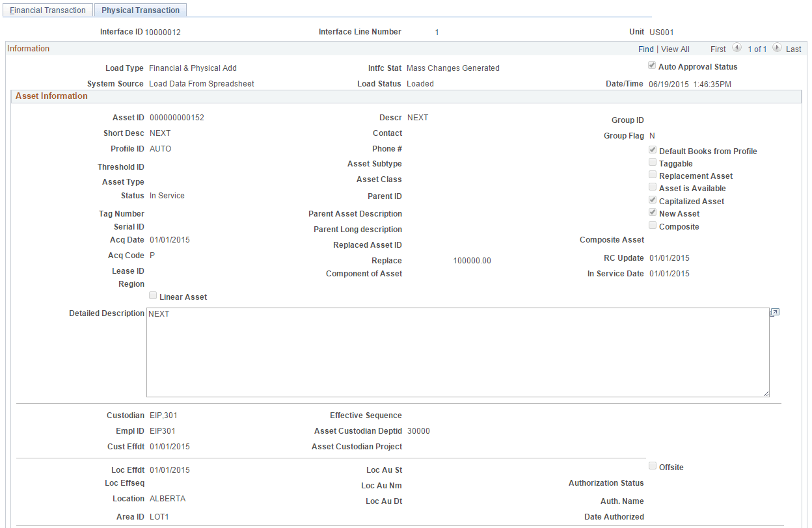This screenshot has height=528, width=812.
Task: Open the AUTO Profile ID link
Action: pyautogui.click(x=160, y=148)
